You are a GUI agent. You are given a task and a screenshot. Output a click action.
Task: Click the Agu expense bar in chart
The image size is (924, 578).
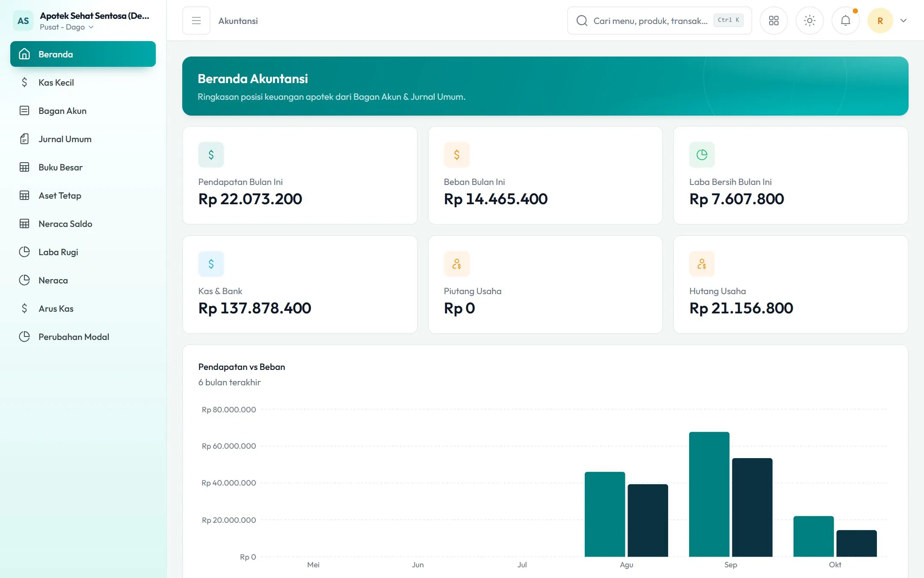(x=648, y=520)
